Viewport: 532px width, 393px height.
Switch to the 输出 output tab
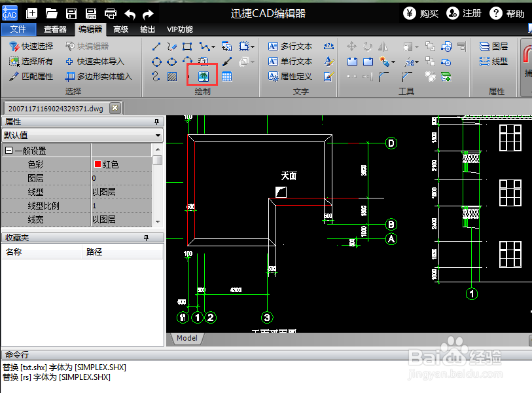(148, 29)
